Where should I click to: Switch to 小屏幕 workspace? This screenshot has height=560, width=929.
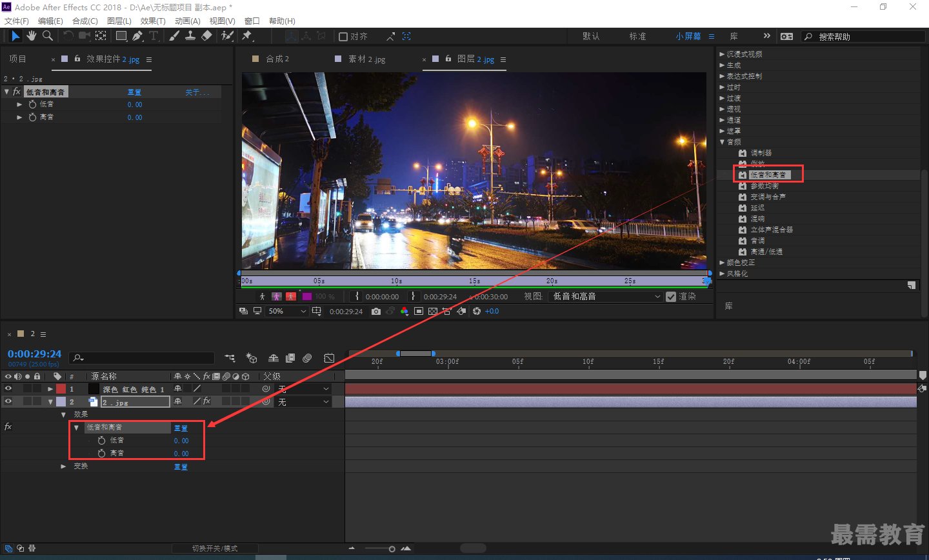coord(688,37)
